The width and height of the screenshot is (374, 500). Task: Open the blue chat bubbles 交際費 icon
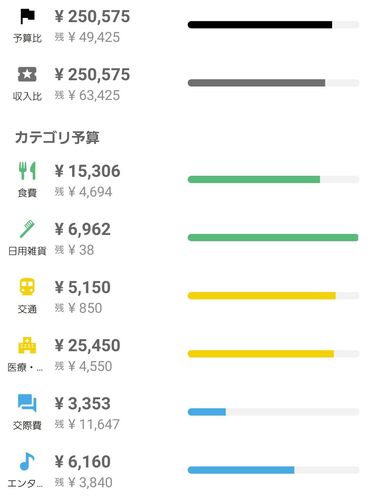coord(27,403)
